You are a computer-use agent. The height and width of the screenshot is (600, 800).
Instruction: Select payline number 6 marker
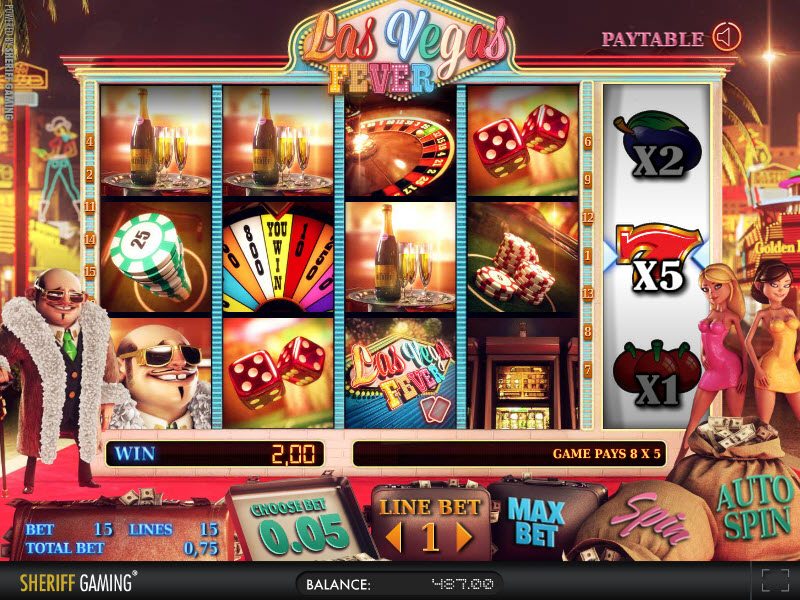(x=588, y=142)
